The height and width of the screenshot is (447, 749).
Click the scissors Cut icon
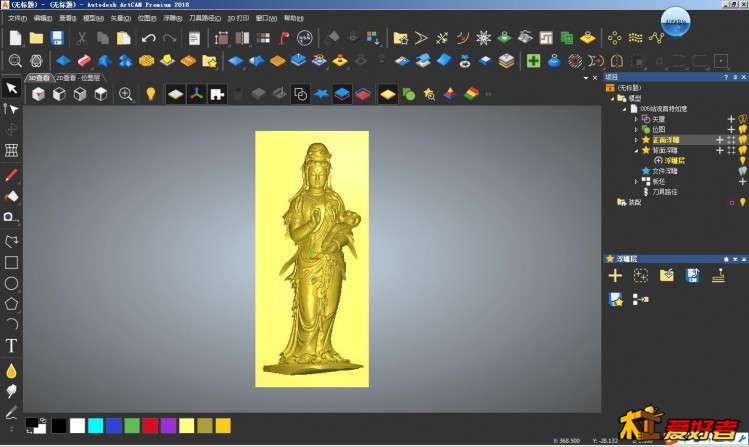[x=82, y=38]
